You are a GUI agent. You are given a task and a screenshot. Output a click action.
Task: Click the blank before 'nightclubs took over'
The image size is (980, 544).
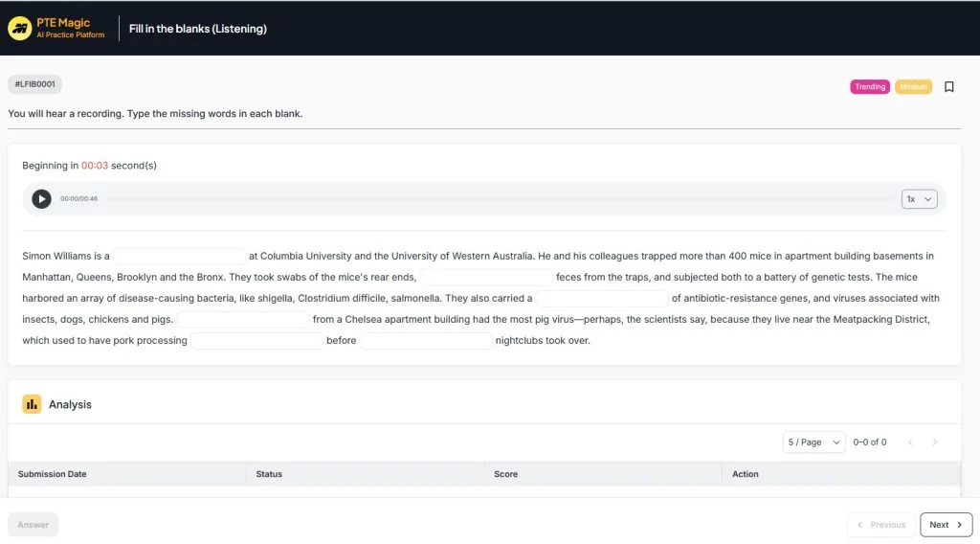[426, 341]
